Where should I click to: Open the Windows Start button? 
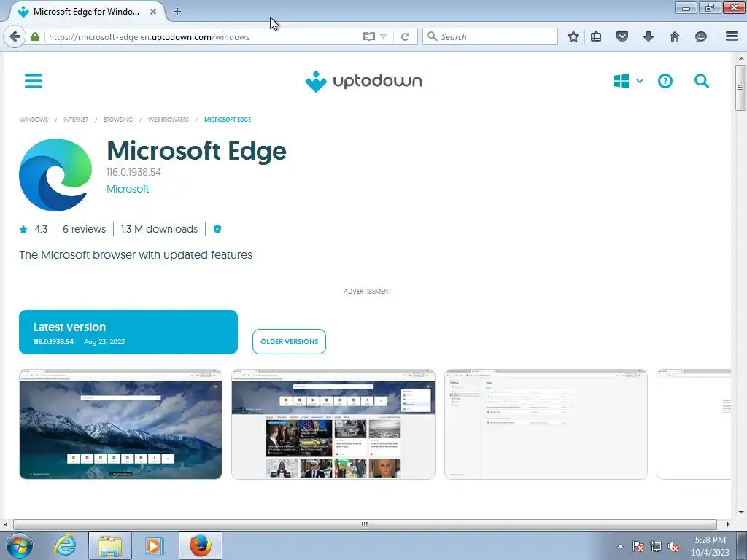(19, 545)
